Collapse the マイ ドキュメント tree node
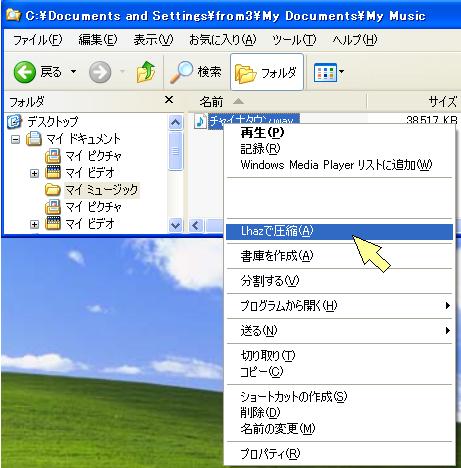461x468 pixels. coord(15,139)
